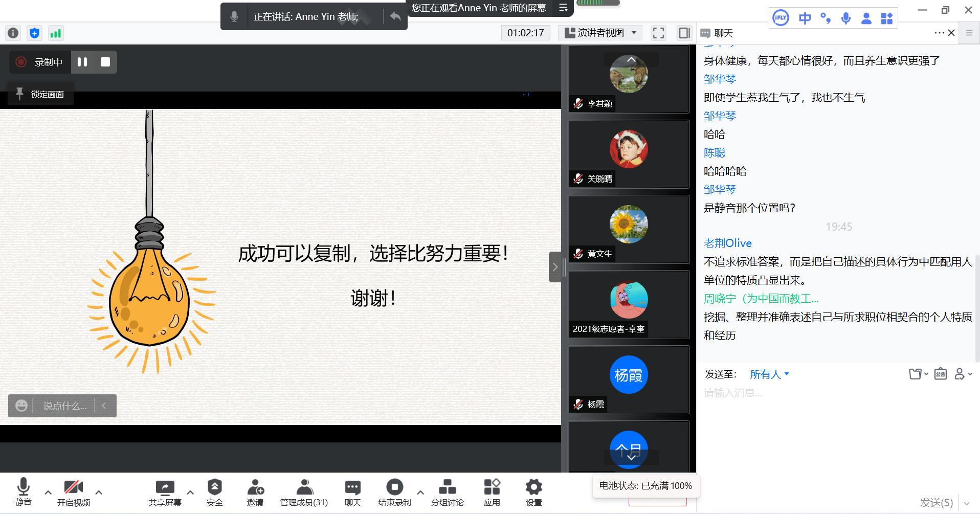This screenshot has height=514, width=980.
Task: Toggle the microphone mute (静音) button
Action: tap(23, 493)
